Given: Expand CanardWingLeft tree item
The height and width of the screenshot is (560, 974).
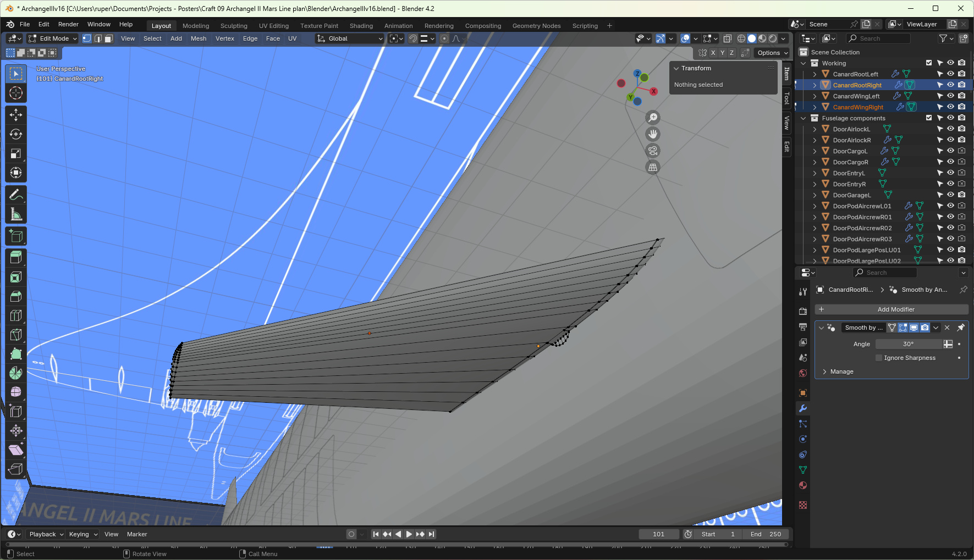Looking at the screenshot, I should [815, 96].
